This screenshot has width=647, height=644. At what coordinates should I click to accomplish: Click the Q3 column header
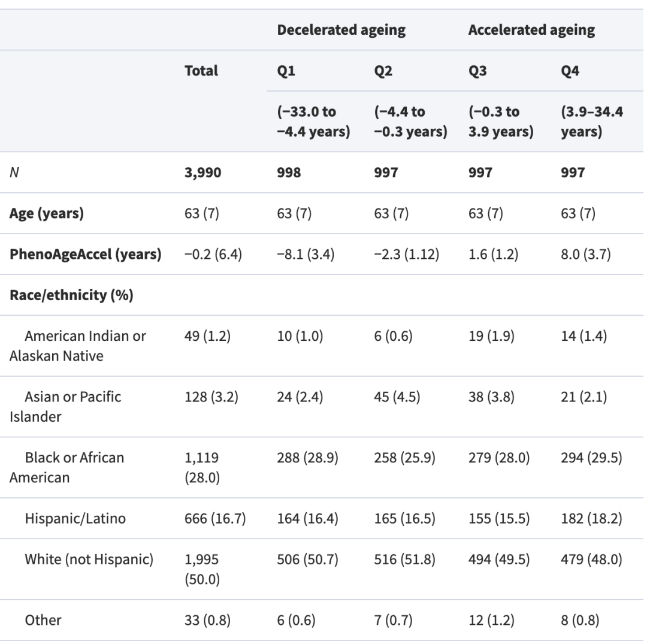[x=477, y=71]
